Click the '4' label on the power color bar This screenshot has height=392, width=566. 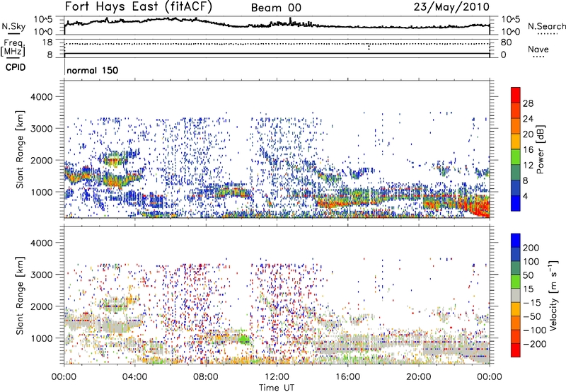(x=525, y=196)
